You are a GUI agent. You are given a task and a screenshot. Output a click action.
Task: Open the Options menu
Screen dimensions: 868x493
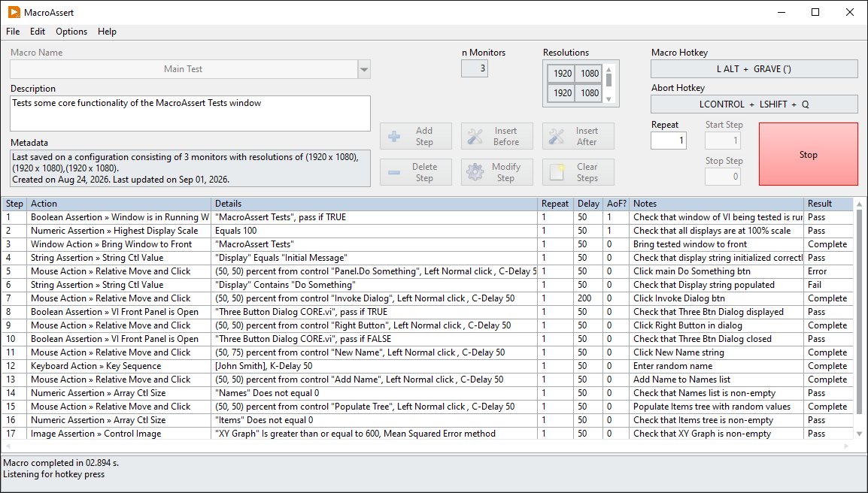point(71,32)
